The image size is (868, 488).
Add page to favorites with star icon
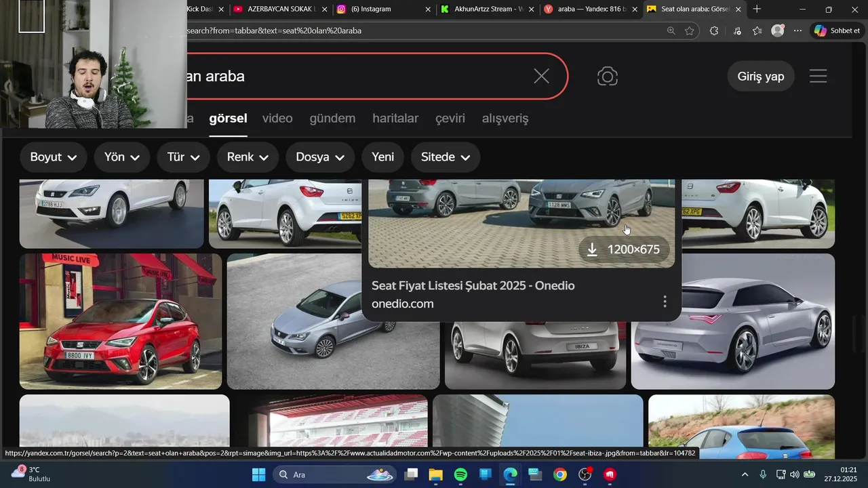(x=690, y=30)
